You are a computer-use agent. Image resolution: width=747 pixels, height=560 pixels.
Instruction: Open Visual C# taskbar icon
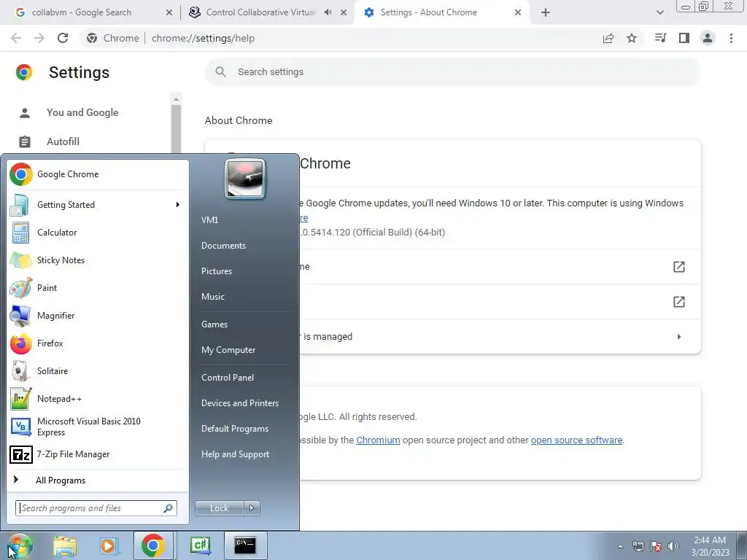201,545
